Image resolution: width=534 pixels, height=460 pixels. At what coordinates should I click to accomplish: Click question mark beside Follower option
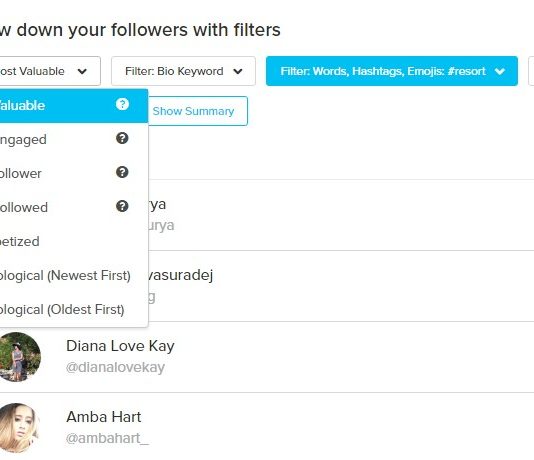click(122, 172)
